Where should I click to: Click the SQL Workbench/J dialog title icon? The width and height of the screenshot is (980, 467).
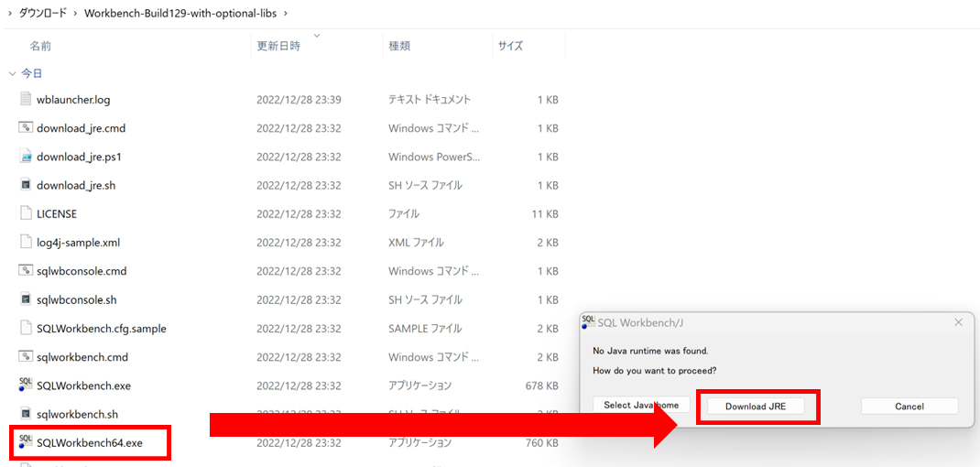click(x=587, y=322)
